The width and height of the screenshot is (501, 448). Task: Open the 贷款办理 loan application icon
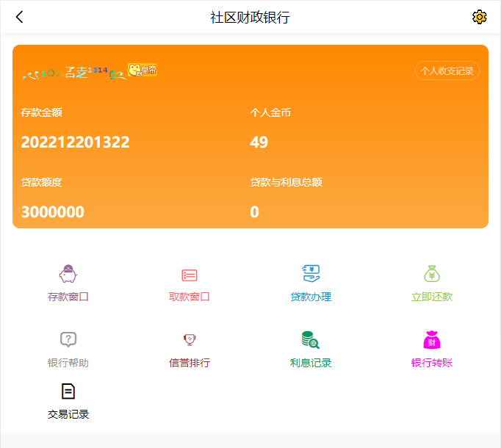[311, 275]
